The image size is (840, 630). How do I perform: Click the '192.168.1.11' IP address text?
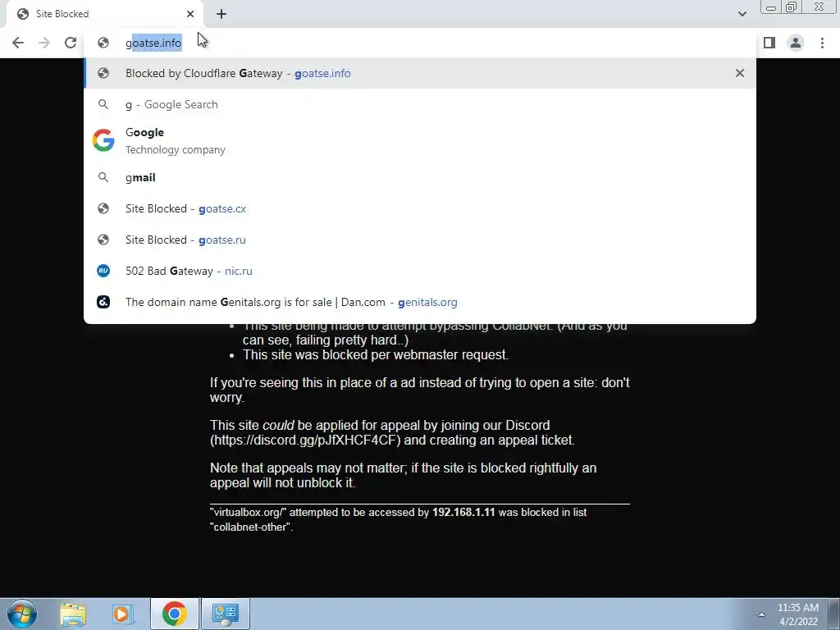pos(463,512)
